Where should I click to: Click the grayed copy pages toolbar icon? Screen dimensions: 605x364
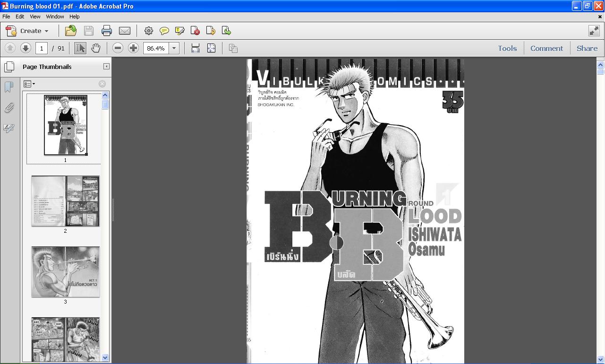(233, 48)
